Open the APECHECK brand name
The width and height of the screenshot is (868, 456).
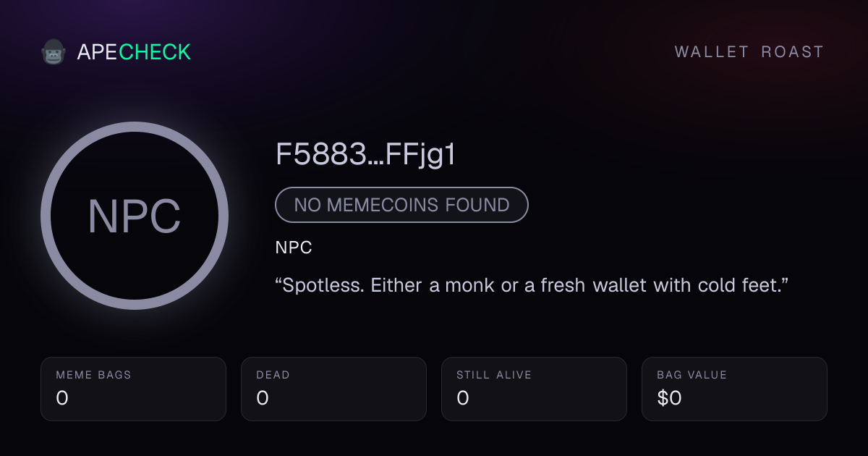134,52
